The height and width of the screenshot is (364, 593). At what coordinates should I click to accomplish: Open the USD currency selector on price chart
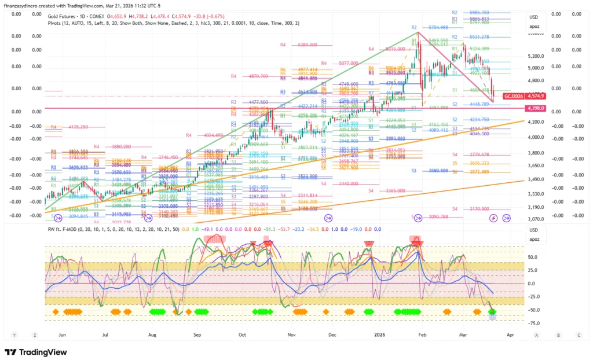533,17
